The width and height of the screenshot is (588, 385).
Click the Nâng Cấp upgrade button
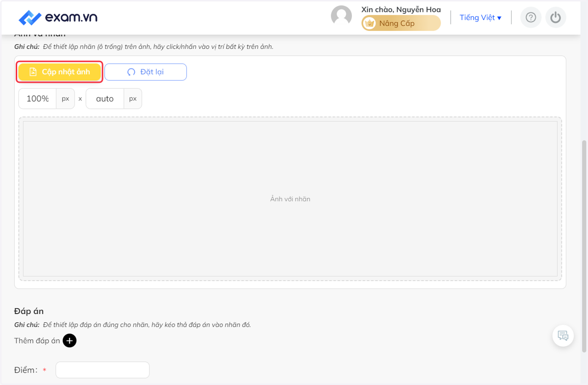coord(401,23)
